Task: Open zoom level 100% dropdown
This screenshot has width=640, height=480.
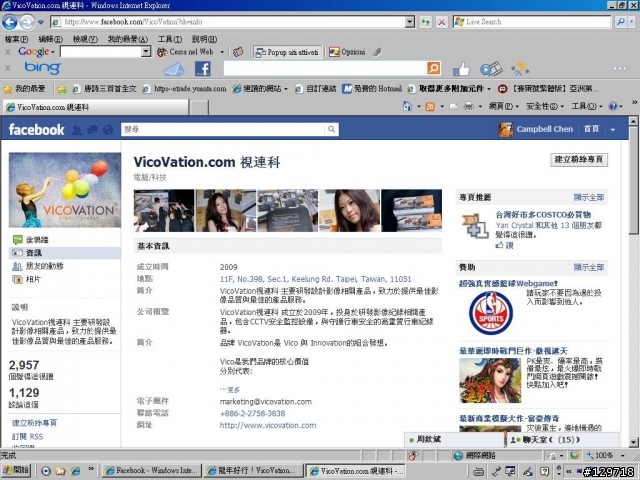Action: 622,456
